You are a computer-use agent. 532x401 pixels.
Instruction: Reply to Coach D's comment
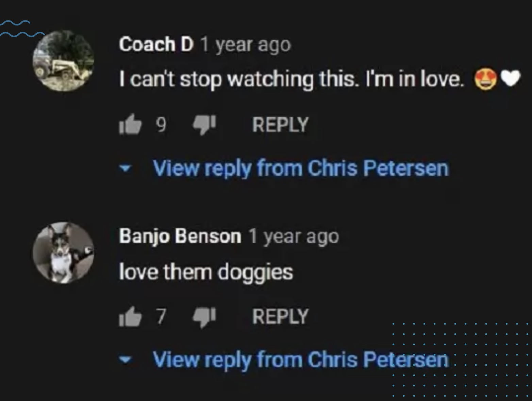pyautogui.click(x=280, y=124)
